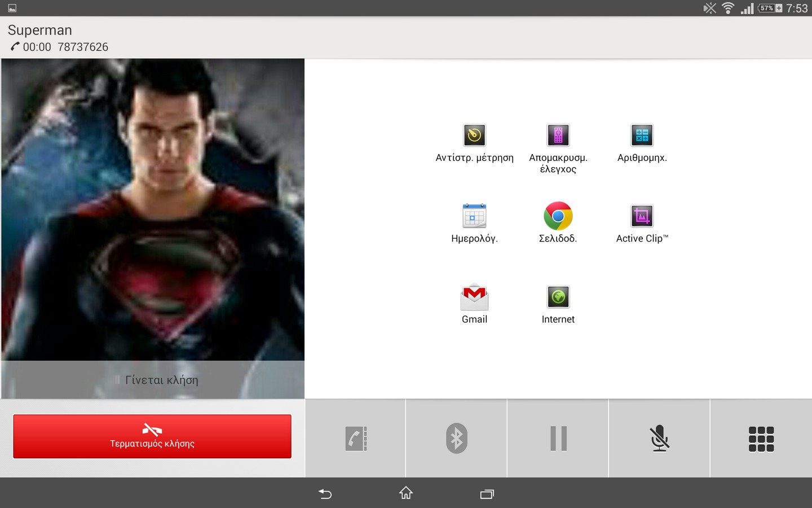812x508 pixels.
Task: Open the Αριθμομηχ. calculator app
Action: click(642, 143)
